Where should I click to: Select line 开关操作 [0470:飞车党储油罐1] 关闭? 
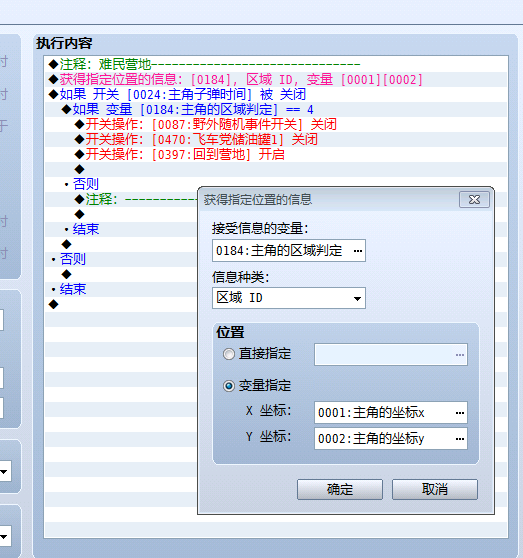(x=276, y=140)
